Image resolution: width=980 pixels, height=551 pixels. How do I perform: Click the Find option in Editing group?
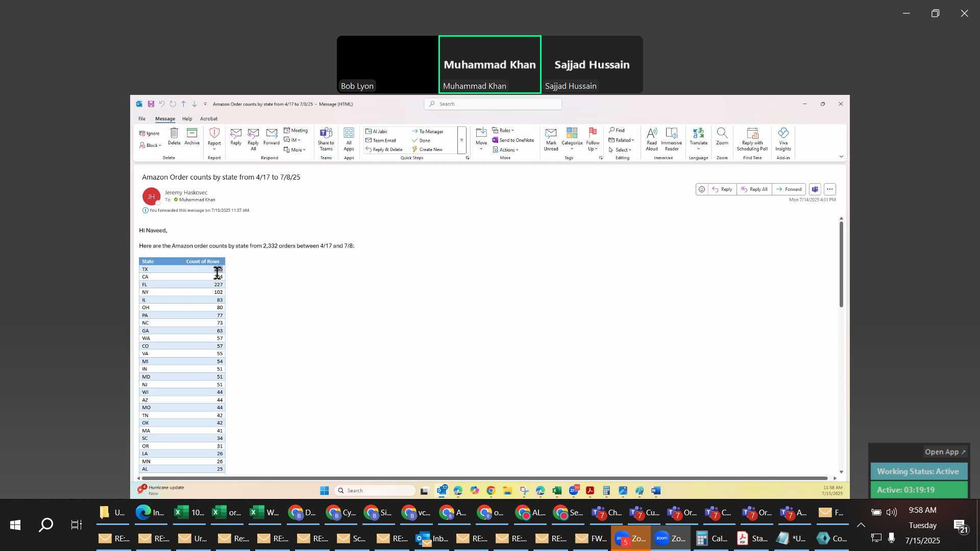coord(617,131)
